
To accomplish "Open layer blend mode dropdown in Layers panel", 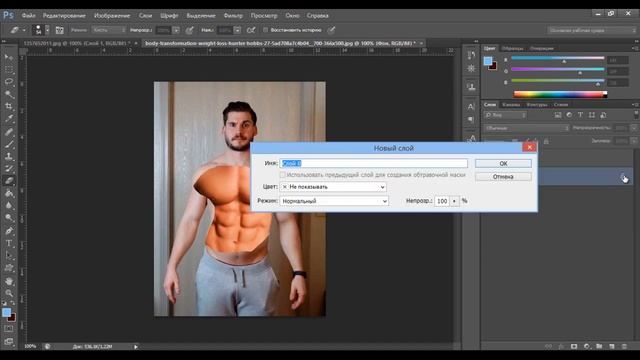I will coord(527,128).
